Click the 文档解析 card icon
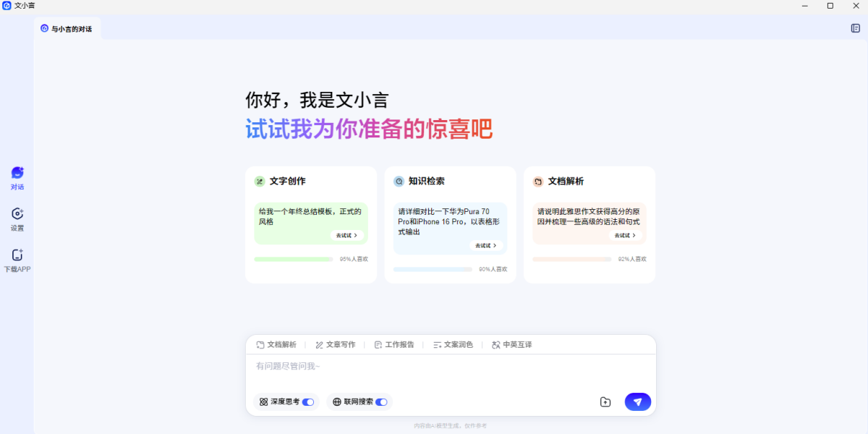The image size is (868, 434). (538, 182)
